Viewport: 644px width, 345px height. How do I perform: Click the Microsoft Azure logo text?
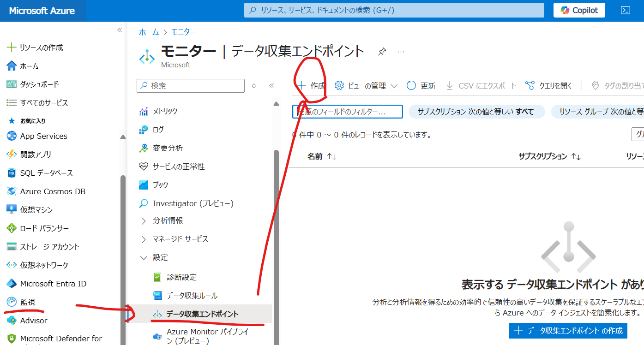coord(42,11)
